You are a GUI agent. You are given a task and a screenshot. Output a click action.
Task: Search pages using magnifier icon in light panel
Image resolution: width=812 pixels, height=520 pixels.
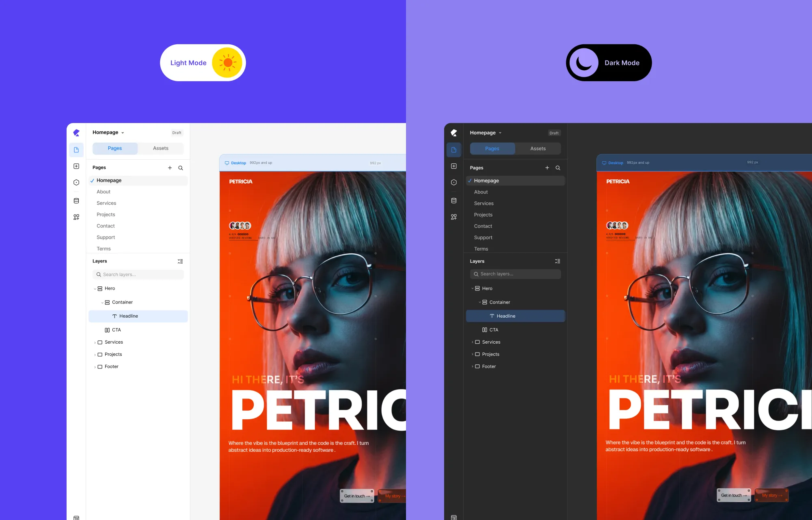tap(181, 168)
